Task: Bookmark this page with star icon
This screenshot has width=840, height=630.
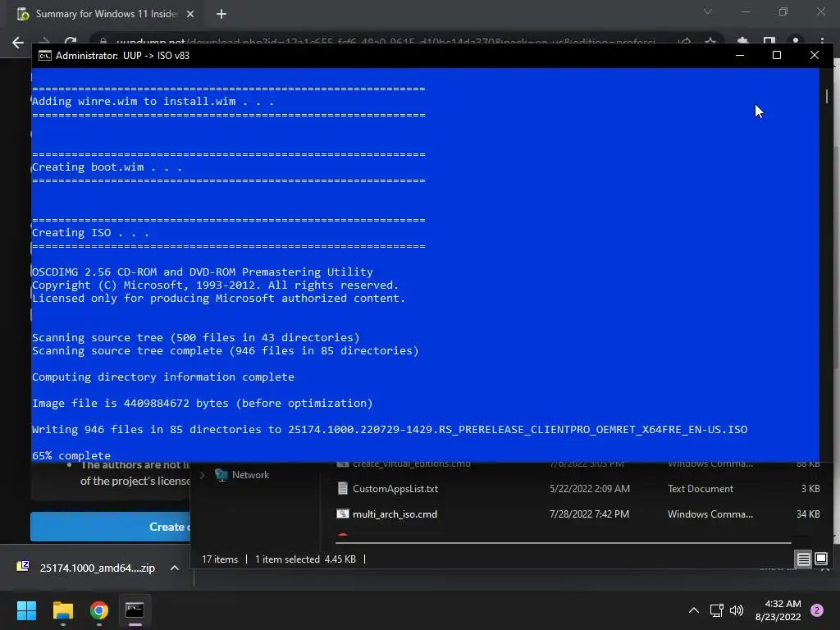Action: point(710,42)
